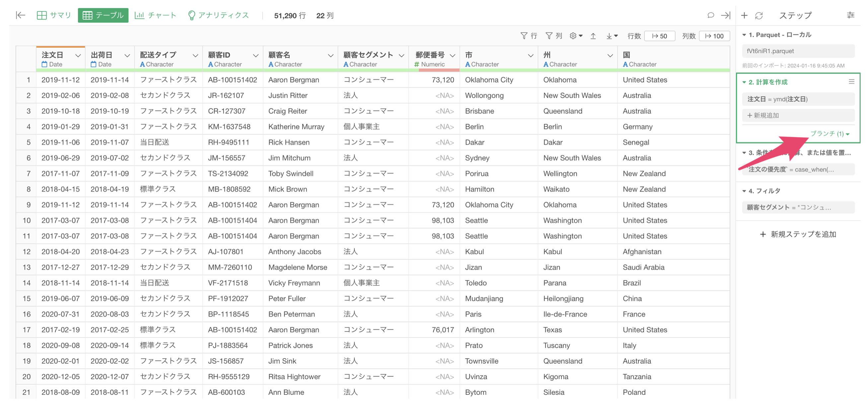Click the Numeric type icon under 郵便番号
The height and width of the screenshot is (409, 868).
point(417,64)
